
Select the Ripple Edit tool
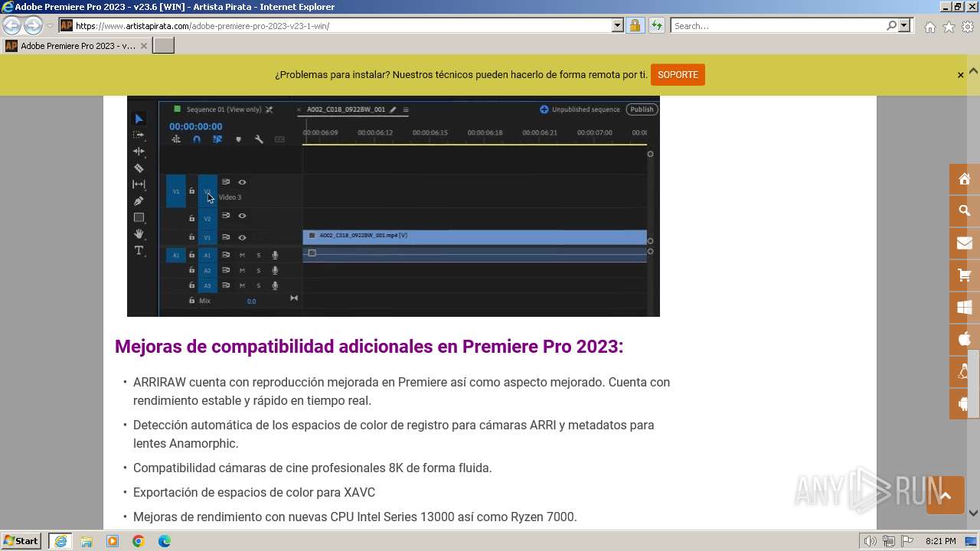139,152
